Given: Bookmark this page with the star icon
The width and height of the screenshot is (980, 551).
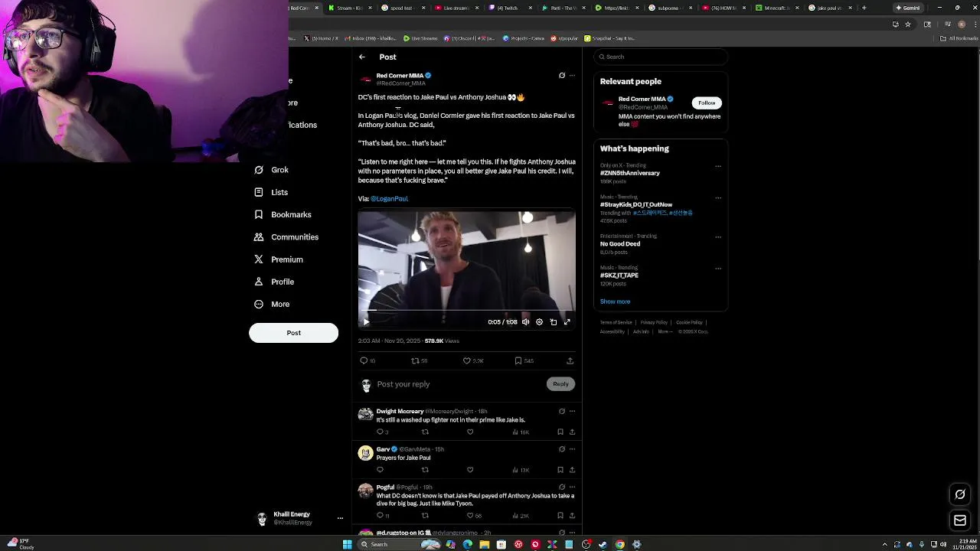Looking at the screenshot, I should click(x=908, y=24).
